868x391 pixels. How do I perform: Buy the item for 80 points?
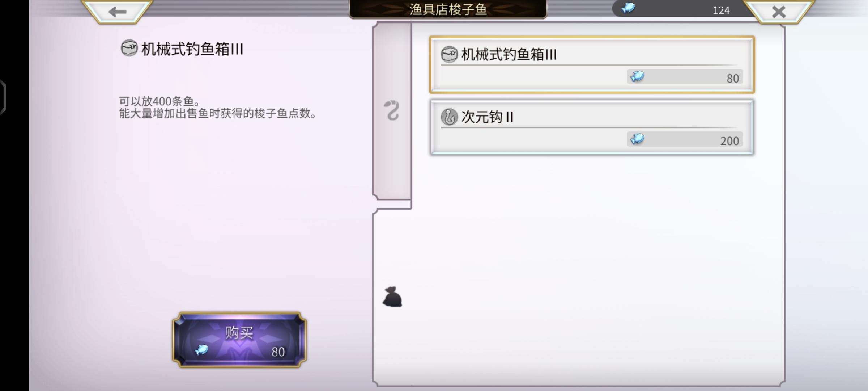239,340
